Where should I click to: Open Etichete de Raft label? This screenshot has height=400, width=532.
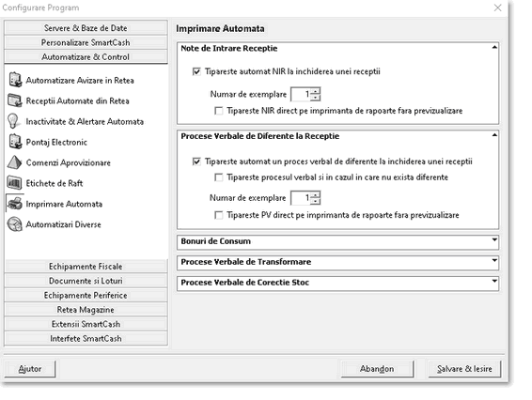(x=55, y=183)
